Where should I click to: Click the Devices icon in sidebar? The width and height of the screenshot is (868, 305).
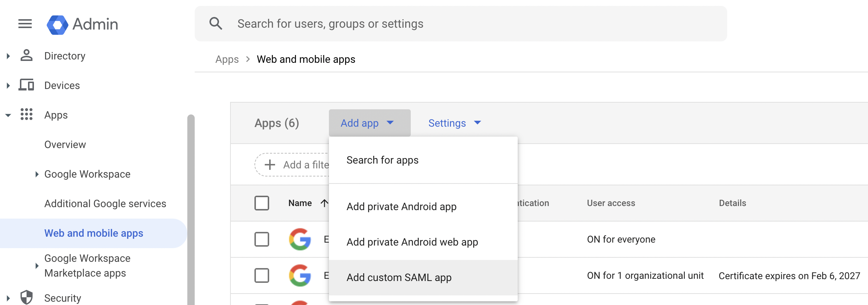click(x=26, y=85)
